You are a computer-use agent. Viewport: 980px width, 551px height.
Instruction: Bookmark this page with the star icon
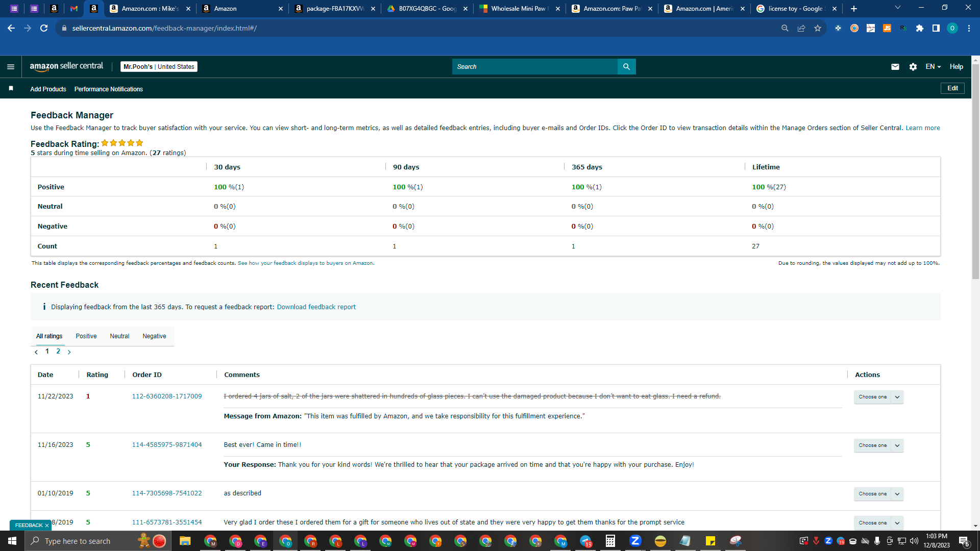click(x=818, y=28)
